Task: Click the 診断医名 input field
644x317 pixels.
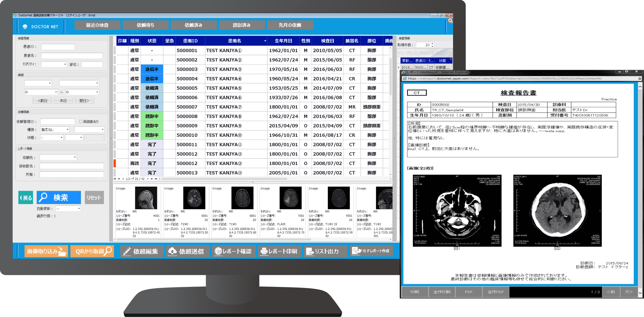Action: tap(72, 166)
